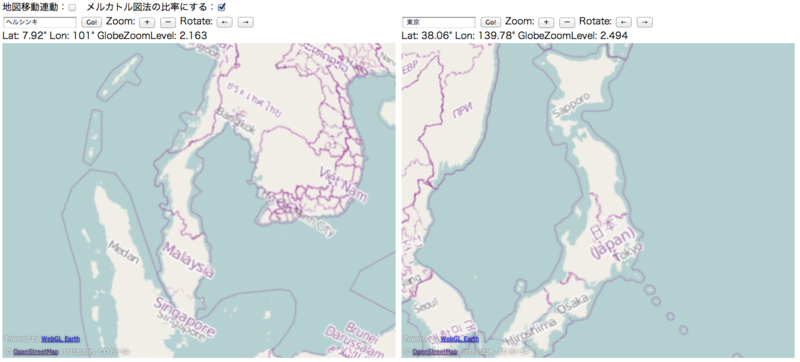This screenshot has width=800, height=362.
Task: Zoom in on the left map
Action: click(x=147, y=22)
